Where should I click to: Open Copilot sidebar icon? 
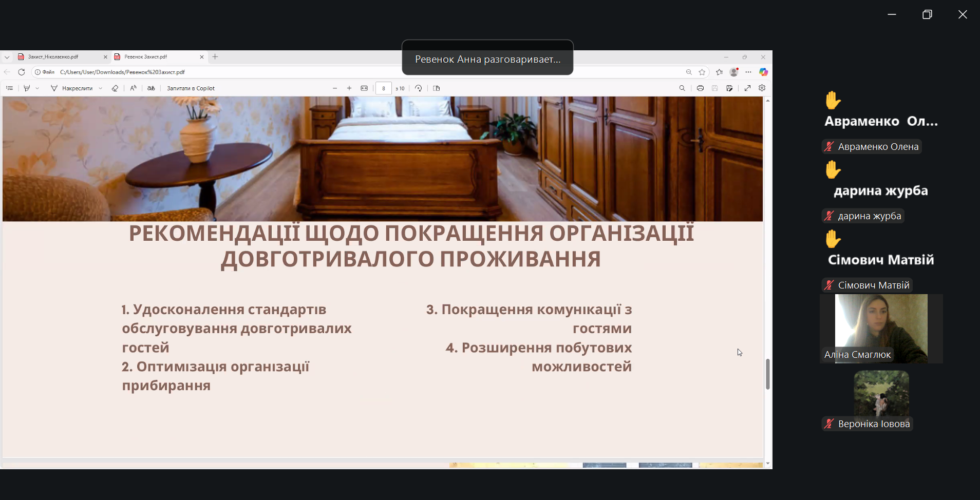coord(764,72)
